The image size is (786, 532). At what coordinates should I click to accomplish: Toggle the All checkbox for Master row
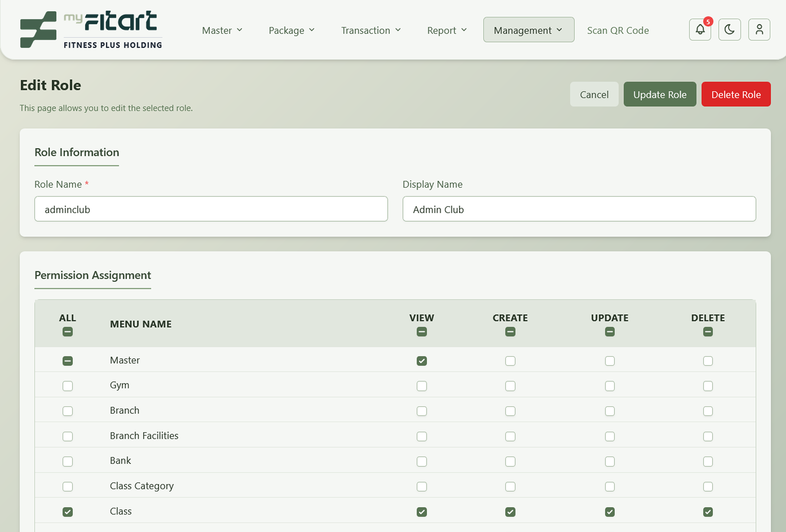[x=67, y=361]
